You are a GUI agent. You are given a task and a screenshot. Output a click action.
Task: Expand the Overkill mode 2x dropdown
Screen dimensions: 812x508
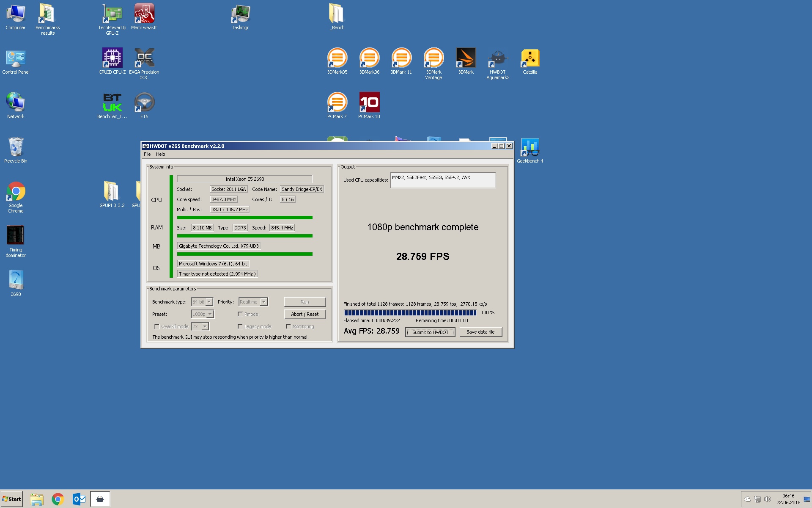click(x=205, y=326)
